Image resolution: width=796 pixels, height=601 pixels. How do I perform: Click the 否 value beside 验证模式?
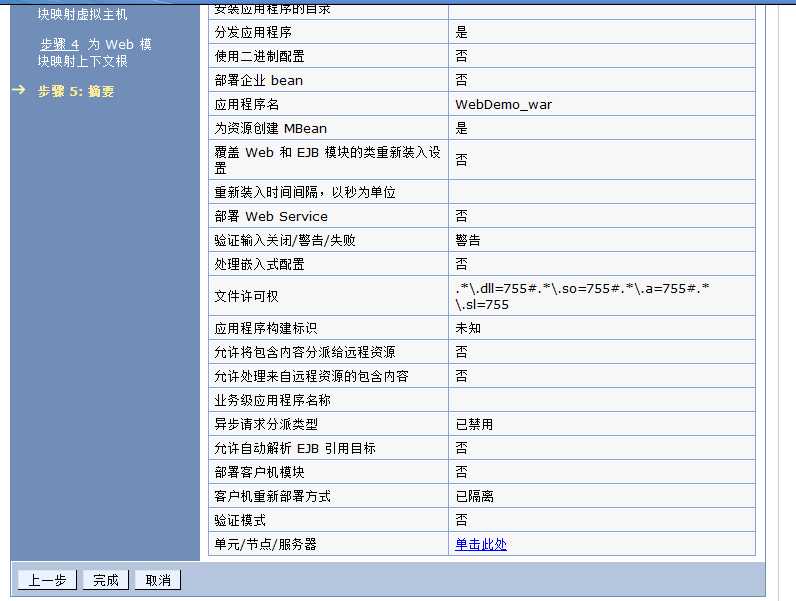pos(461,520)
